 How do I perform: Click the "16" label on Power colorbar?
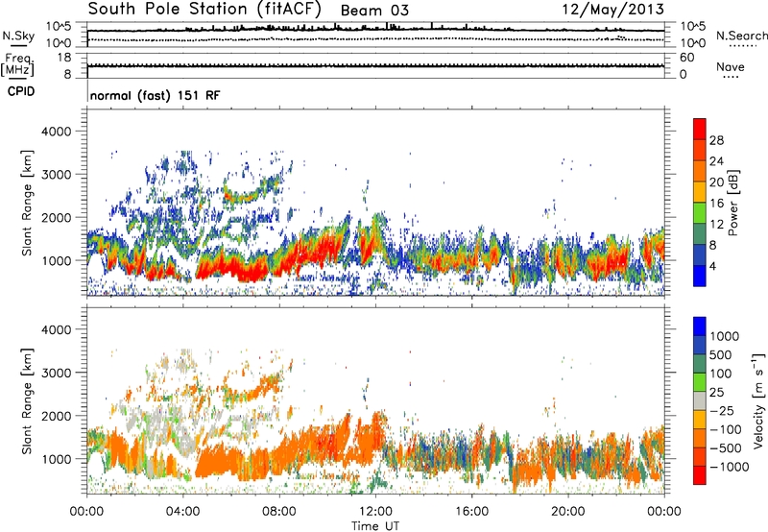[x=716, y=204]
